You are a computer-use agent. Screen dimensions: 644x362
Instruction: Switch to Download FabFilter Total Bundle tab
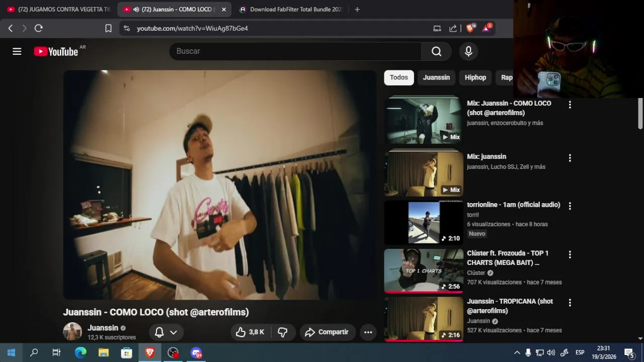(x=291, y=9)
